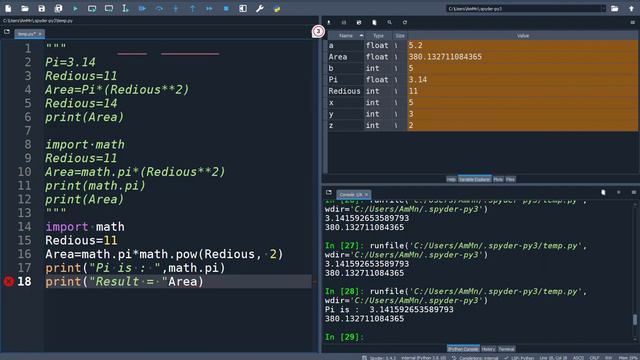This screenshot has width=640, height=360.
Task: Remove all variables from the console toolbar
Action: coord(603,192)
